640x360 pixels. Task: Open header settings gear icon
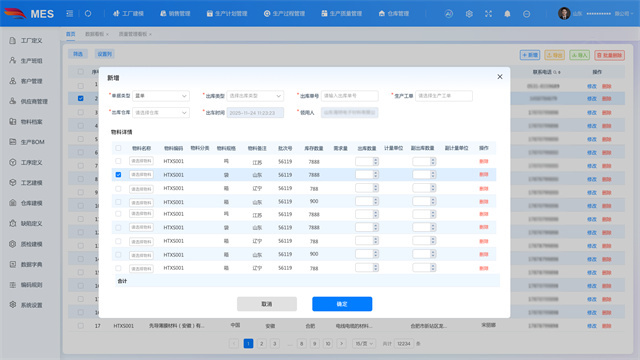point(469,14)
